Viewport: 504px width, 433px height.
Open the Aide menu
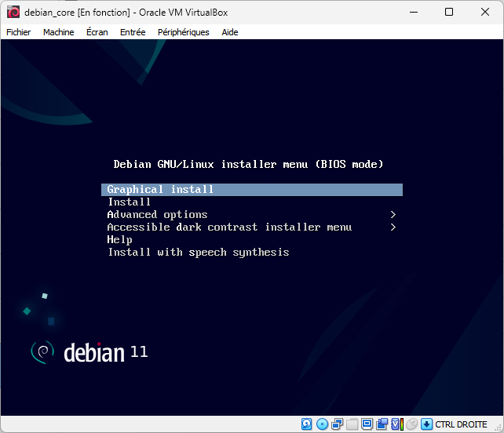click(230, 32)
